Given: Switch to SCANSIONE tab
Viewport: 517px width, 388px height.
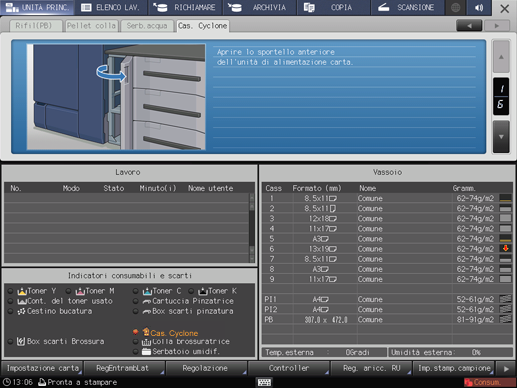Looking at the screenshot, I should coord(407,7).
